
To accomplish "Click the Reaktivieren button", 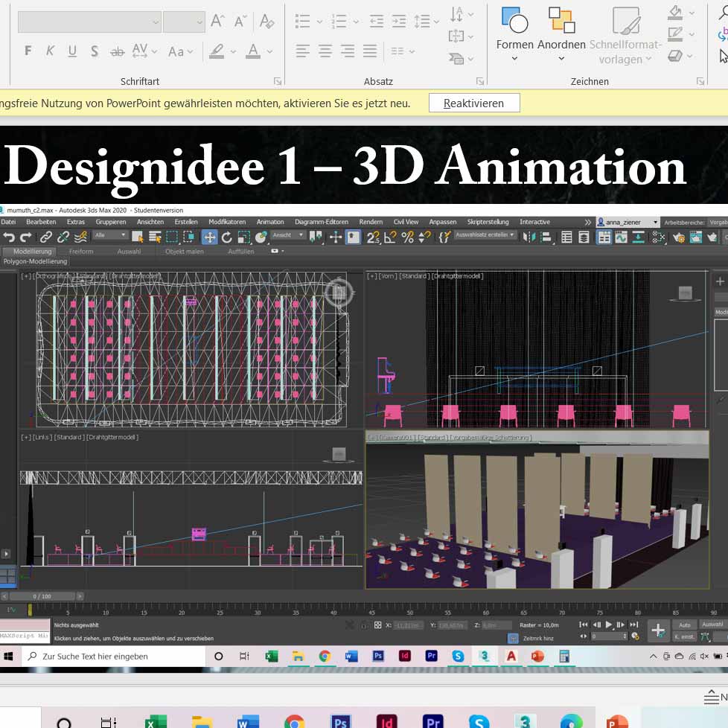I will tap(474, 103).
